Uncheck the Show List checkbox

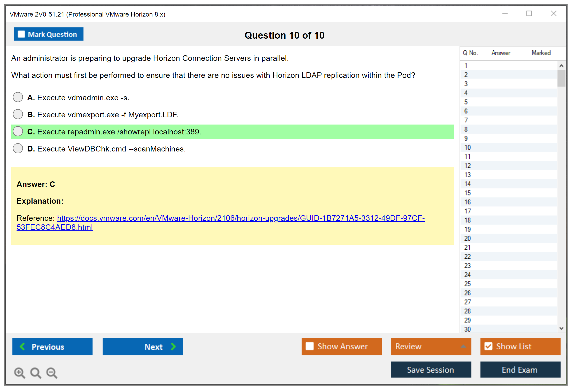coord(488,346)
